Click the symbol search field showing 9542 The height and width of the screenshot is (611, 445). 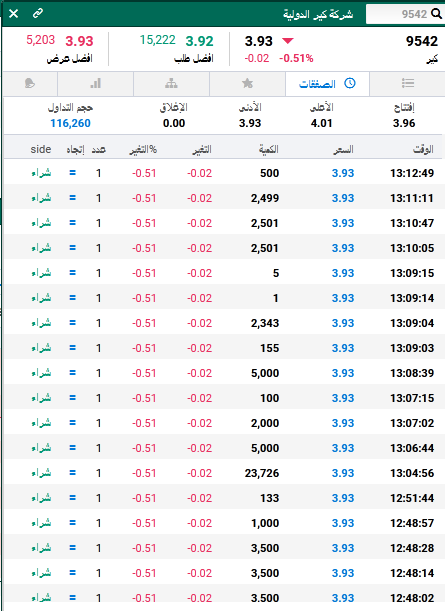click(x=404, y=14)
